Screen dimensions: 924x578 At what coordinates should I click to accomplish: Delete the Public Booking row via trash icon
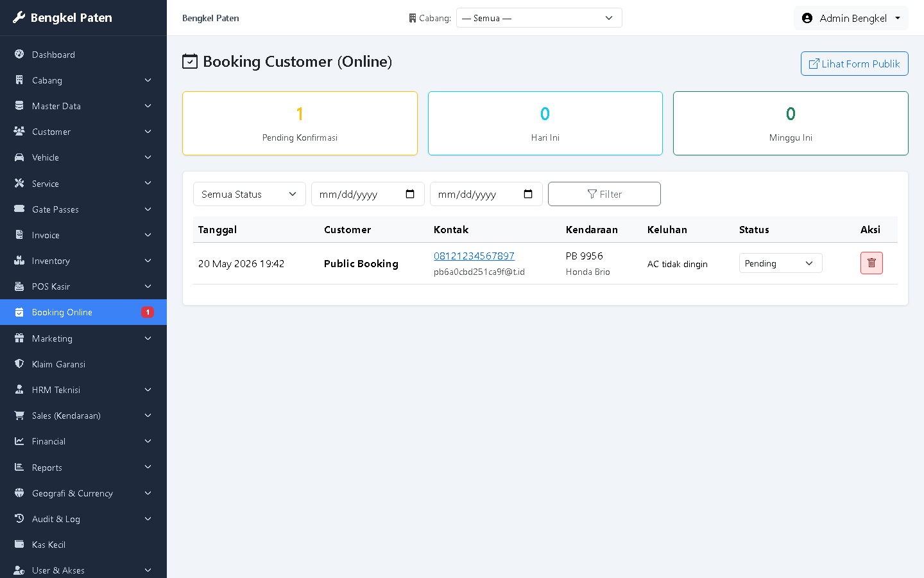click(871, 263)
